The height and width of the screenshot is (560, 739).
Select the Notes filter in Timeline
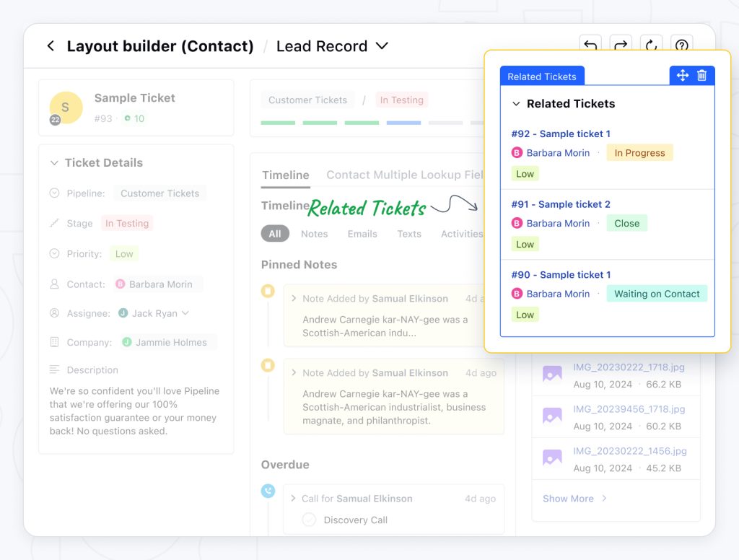314,234
